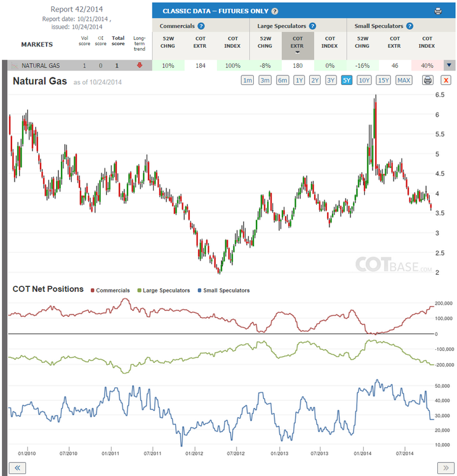Click the Natural Gas mini chart icon
The image size is (457, 476).
[x=14, y=65]
